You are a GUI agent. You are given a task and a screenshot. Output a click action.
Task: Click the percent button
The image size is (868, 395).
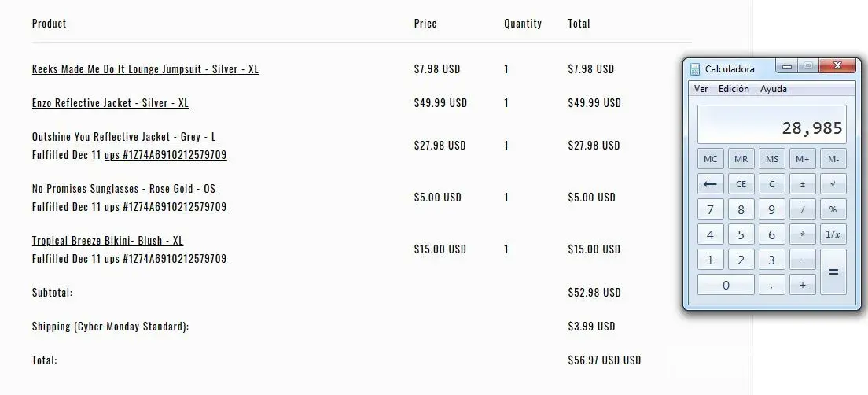coord(833,209)
